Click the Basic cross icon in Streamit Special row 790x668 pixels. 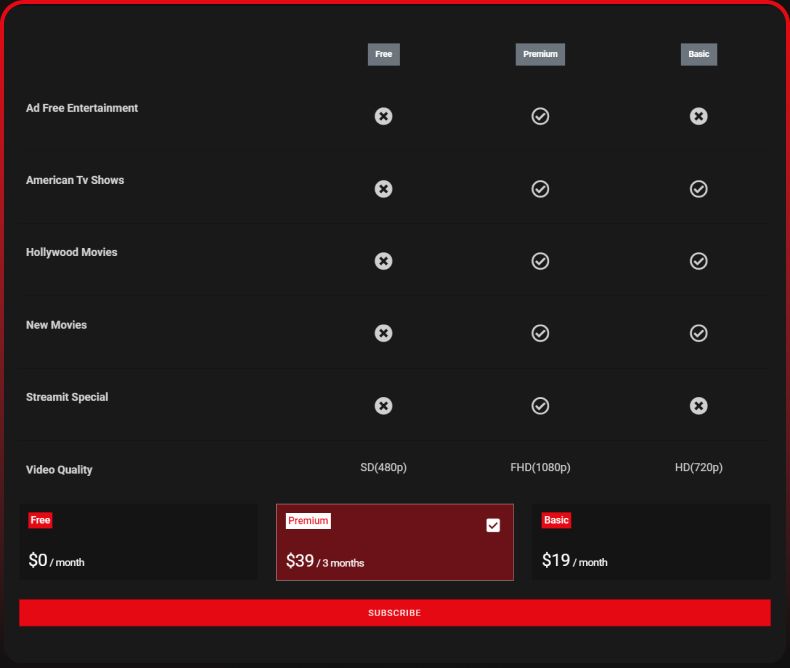click(x=698, y=406)
